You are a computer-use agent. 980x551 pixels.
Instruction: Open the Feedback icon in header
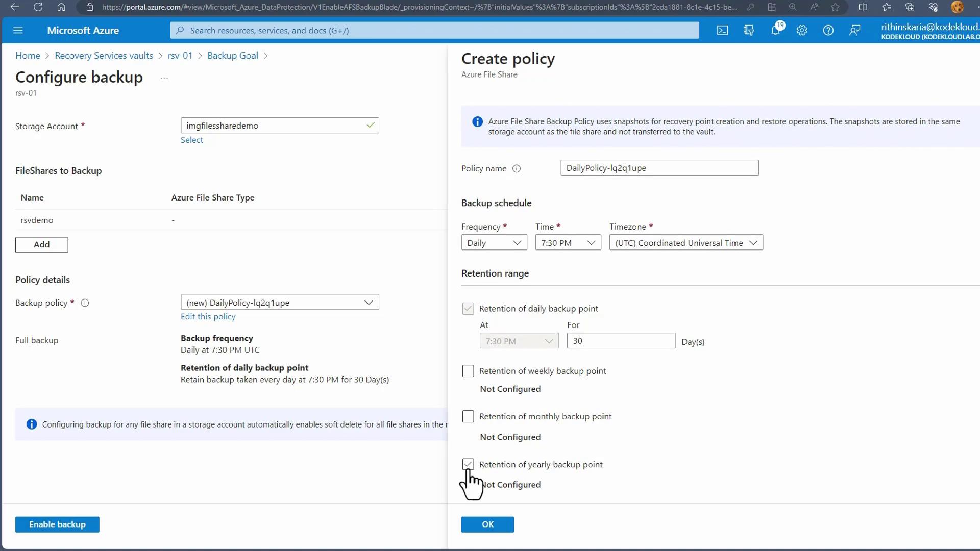click(854, 31)
